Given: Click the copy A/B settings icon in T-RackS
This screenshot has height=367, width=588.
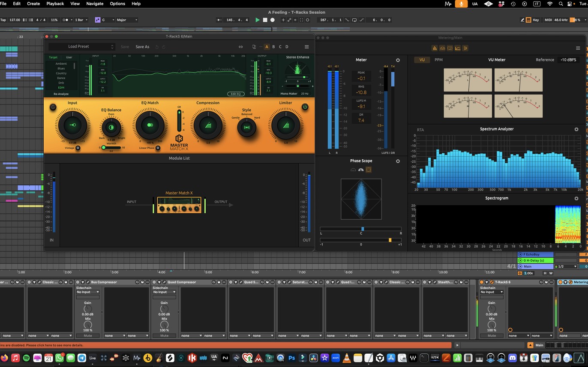Looking at the screenshot, I should coord(254,47).
